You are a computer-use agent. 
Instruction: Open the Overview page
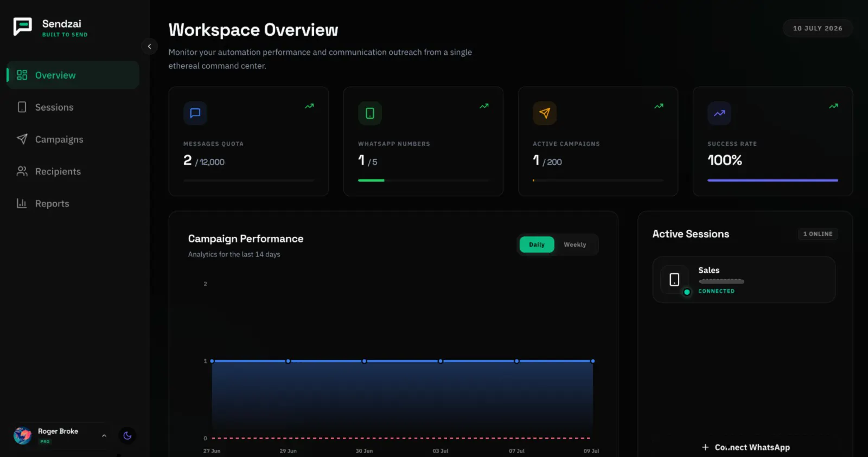pos(73,75)
